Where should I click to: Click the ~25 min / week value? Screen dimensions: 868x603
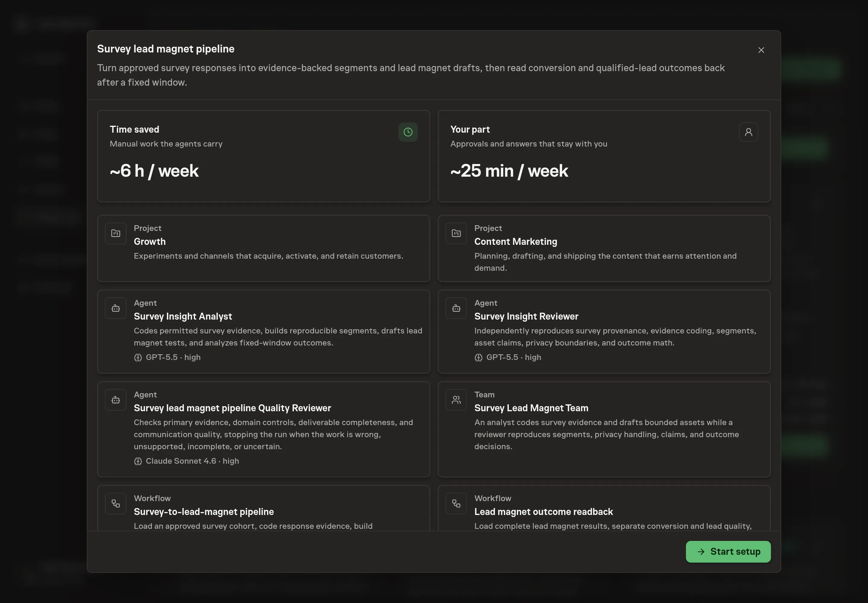tap(509, 171)
